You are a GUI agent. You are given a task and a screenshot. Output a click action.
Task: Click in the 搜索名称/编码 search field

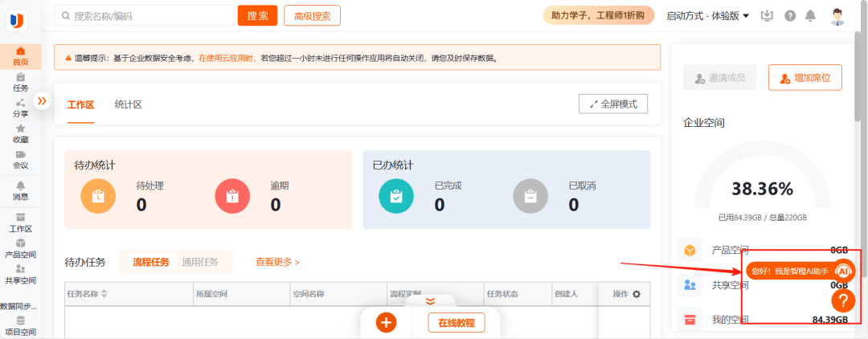point(145,16)
